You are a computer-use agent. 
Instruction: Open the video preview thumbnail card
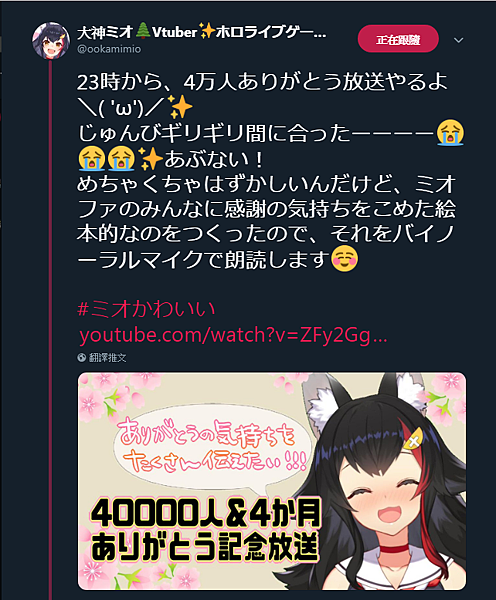(272, 481)
